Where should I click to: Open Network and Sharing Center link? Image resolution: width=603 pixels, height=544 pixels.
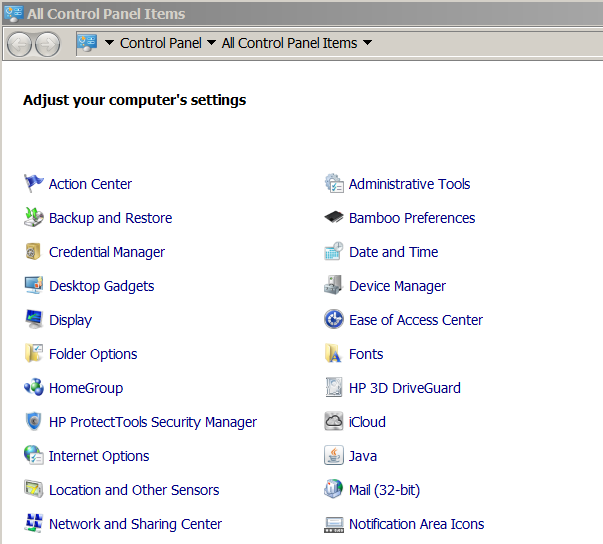pos(135,524)
